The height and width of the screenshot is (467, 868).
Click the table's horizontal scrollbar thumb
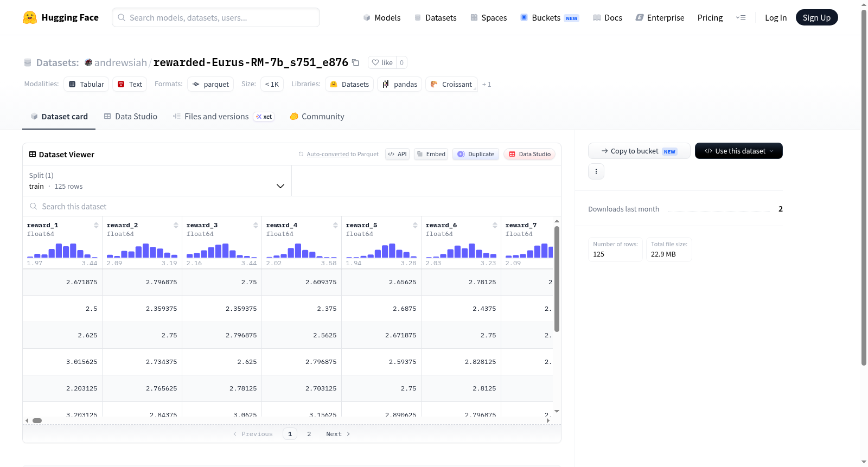37,420
